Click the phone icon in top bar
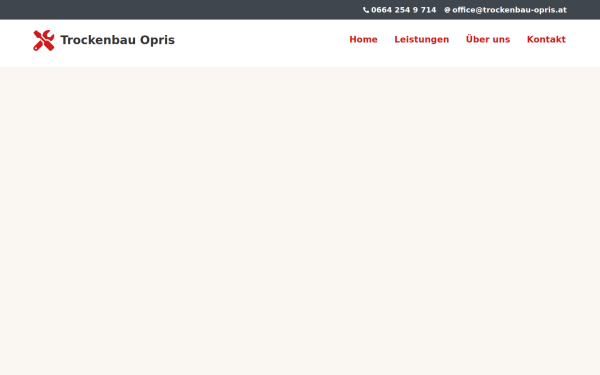Image resolution: width=600 pixels, height=375 pixels. pos(366,10)
